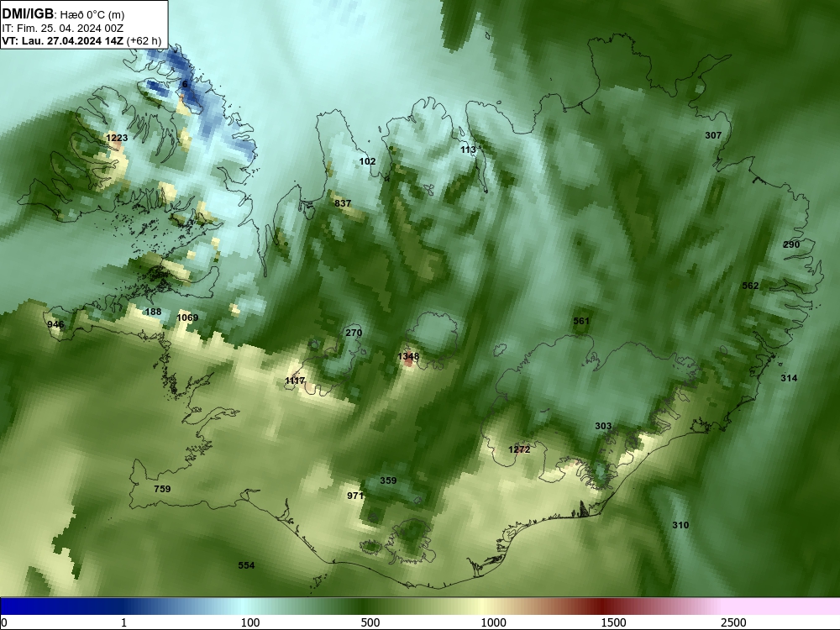Click the 188 value on the map
840x630 pixels.
tap(153, 312)
